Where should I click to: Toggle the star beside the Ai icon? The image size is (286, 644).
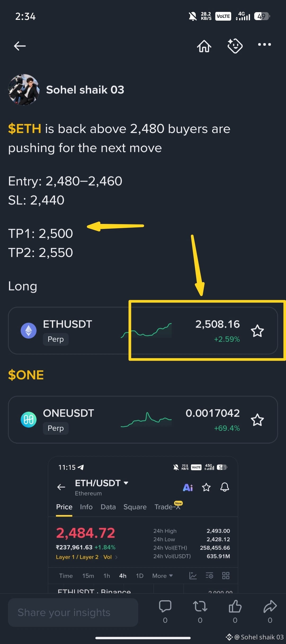(206, 487)
